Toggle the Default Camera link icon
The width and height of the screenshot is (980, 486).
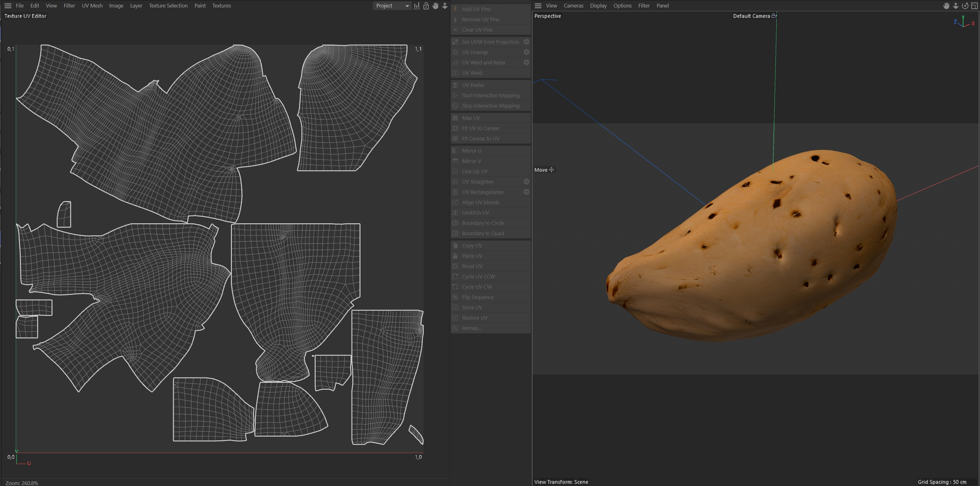(x=774, y=16)
